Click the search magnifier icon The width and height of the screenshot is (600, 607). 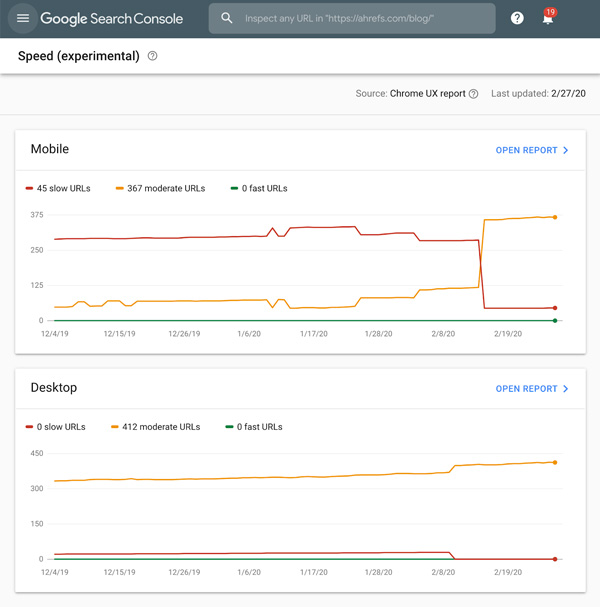(x=226, y=18)
